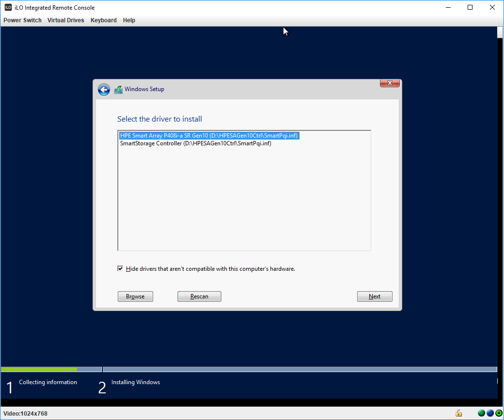The height and width of the screenshot is (420, 504).
Task: Open the Help menu
Action: (x=129, y=20)
